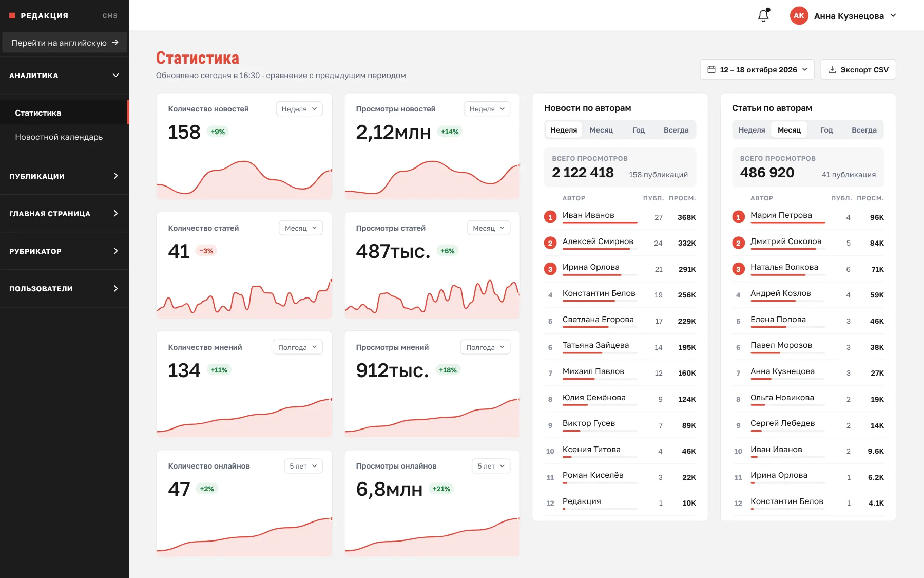Screen dimensions: 924x578
Task: Click rank badge 1 next to Иван Иванов in news
Action: click(550, 217)
